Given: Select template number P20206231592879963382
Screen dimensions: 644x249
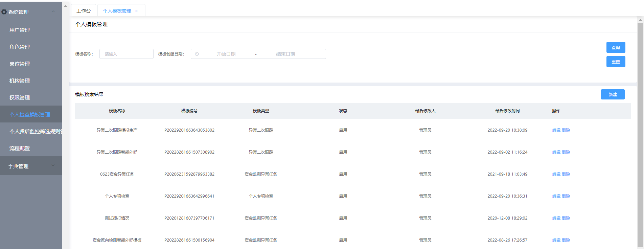Looking at the screenshot, I should tap(189, 174).
